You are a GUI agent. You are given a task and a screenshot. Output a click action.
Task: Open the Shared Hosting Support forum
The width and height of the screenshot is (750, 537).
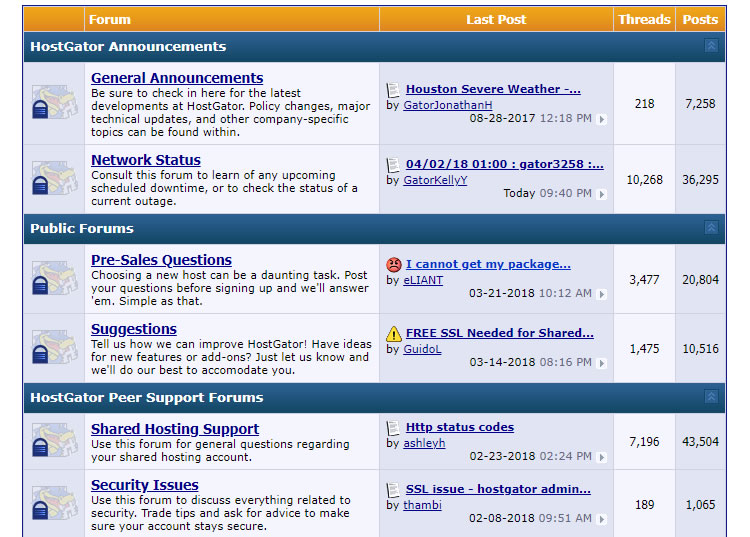175,429
